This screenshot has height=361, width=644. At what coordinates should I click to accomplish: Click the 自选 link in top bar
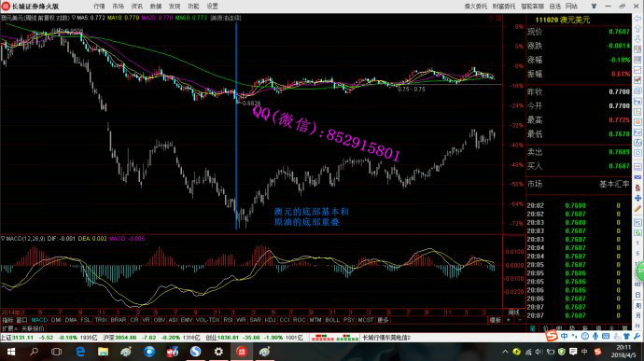tap(555, 7)
